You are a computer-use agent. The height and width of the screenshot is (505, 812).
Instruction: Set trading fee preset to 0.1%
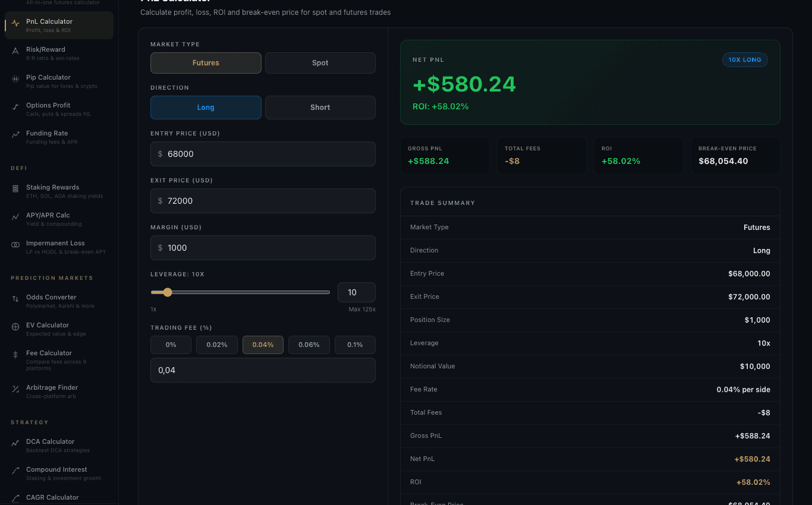pos(355,345)
